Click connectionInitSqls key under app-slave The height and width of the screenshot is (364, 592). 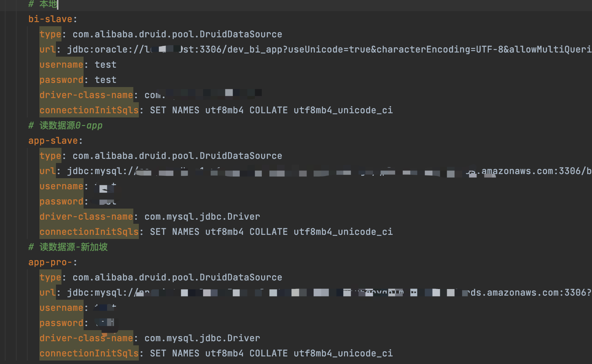click(x=89, y=232)
